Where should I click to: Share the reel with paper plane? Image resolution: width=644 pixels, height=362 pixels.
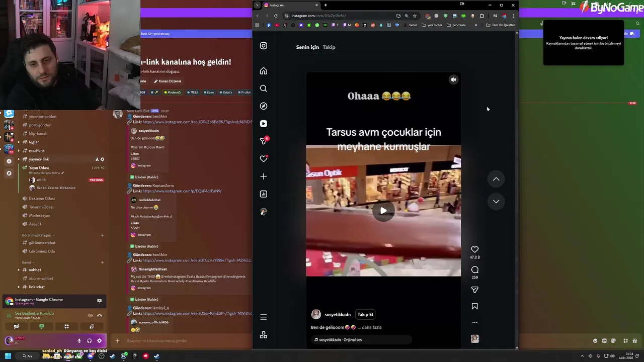point(474,290)
